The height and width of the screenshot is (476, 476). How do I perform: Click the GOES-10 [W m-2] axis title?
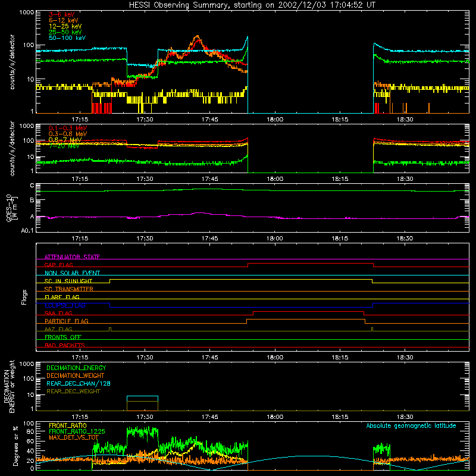(x=12, y=208)
